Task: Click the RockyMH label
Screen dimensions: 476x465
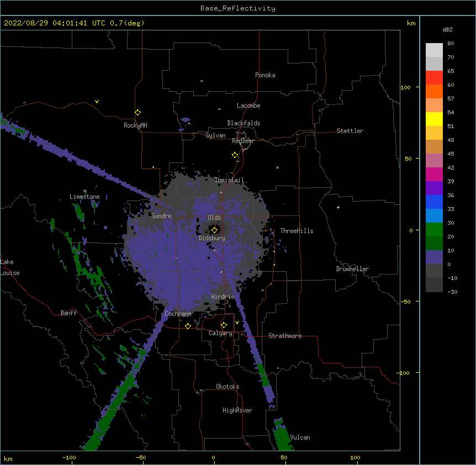Action: pos(135,125)
